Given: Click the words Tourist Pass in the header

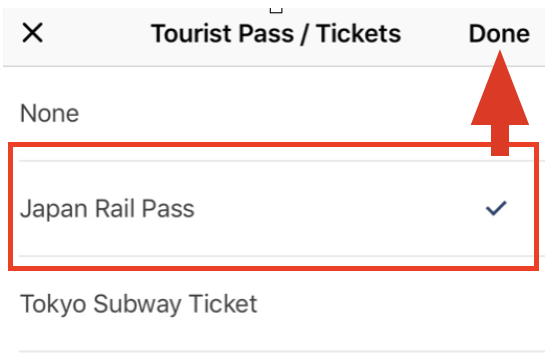Looking at the screenshot, I should [x=222, y=34].
